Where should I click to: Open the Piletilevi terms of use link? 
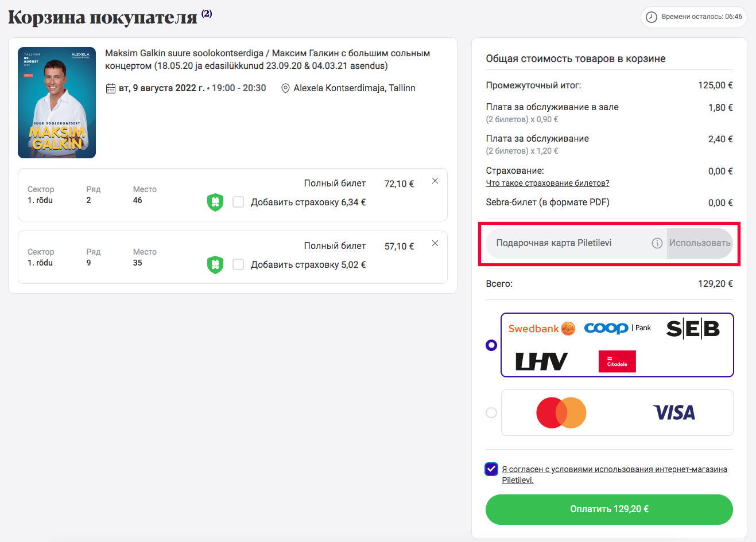[x=614, y=474]
